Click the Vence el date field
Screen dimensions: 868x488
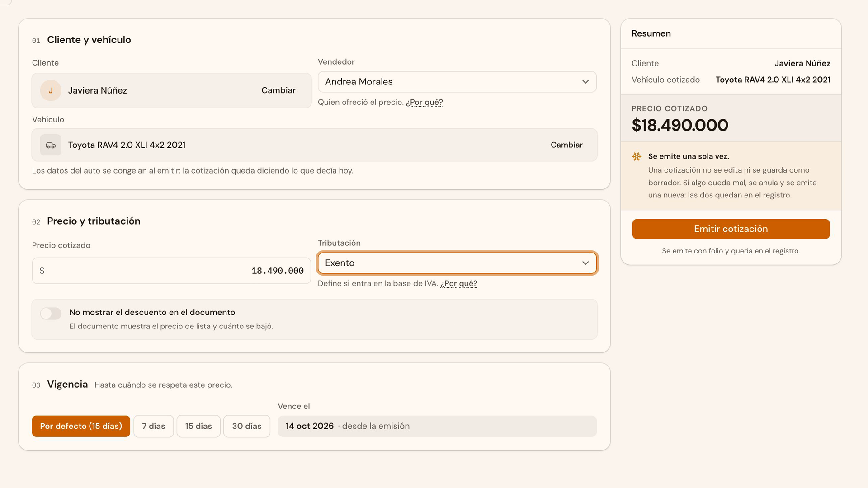437,426
